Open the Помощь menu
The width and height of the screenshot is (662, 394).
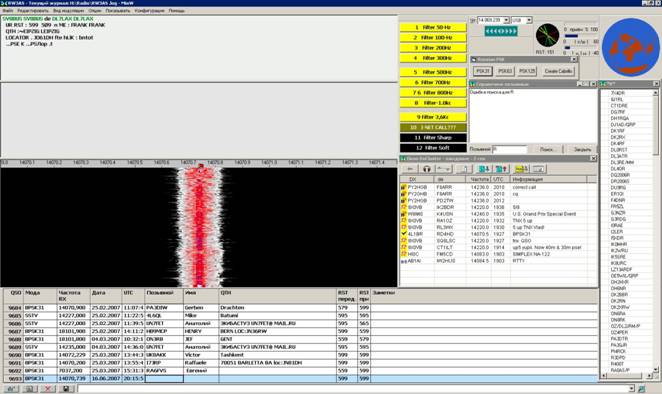coord(176,11)
